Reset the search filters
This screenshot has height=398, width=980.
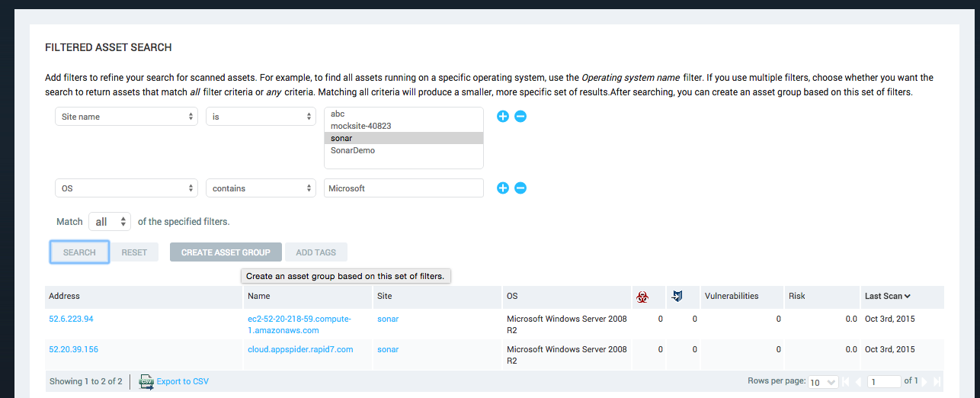134,252
